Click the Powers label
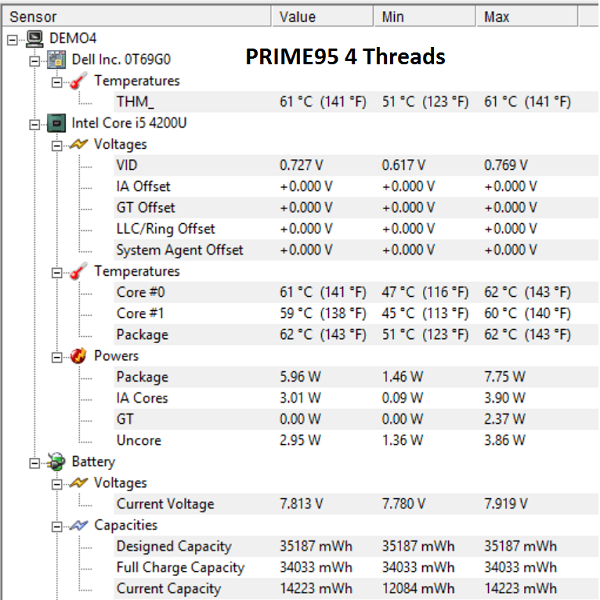 coord(116,356)
